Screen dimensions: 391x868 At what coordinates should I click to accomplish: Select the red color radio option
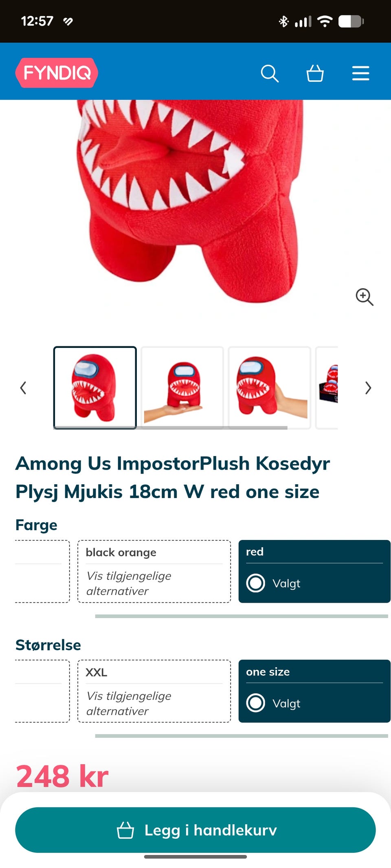pos(256,583)
